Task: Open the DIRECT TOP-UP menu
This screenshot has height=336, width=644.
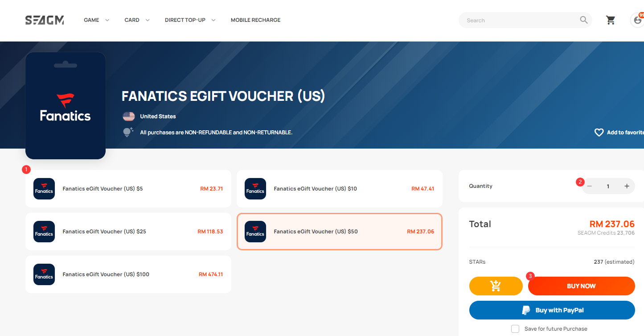Action: (185, 20)
